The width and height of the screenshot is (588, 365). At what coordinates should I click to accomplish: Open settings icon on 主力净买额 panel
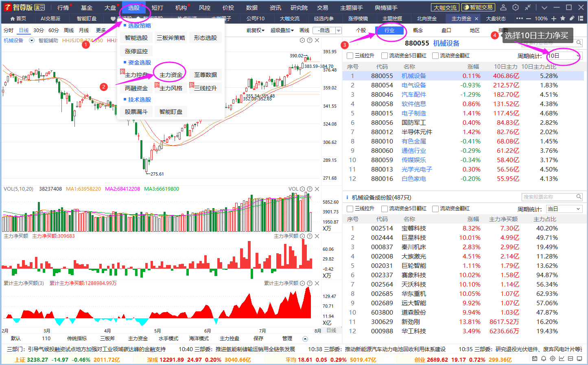click(x=302, y=236)
